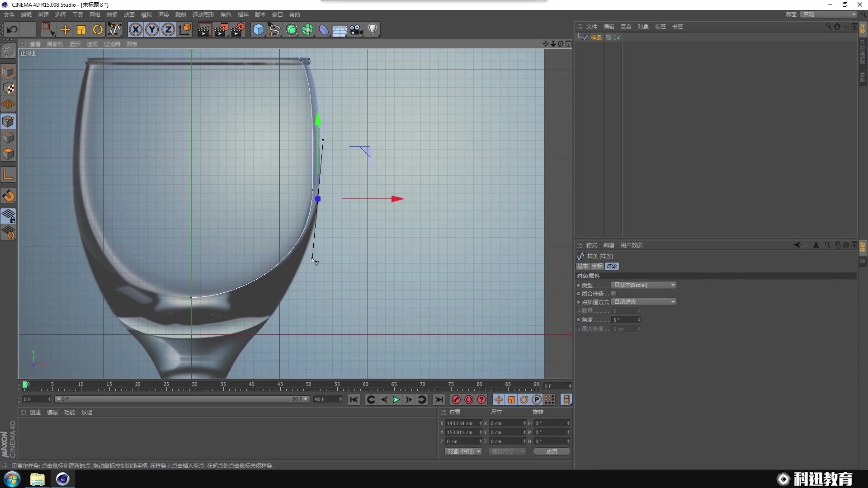Screen dimensions: 868x488
Task: Select the Move tool in the toolbar
Action: (x=65, y=29)
